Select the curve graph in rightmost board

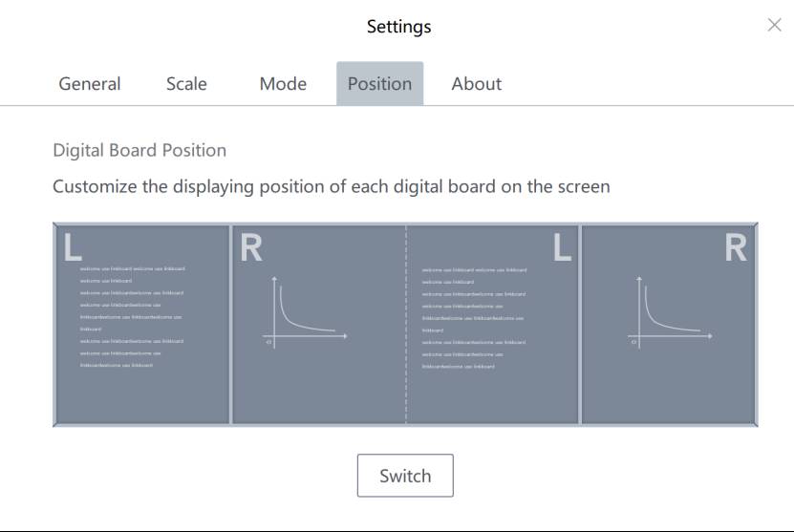(670, 312)
